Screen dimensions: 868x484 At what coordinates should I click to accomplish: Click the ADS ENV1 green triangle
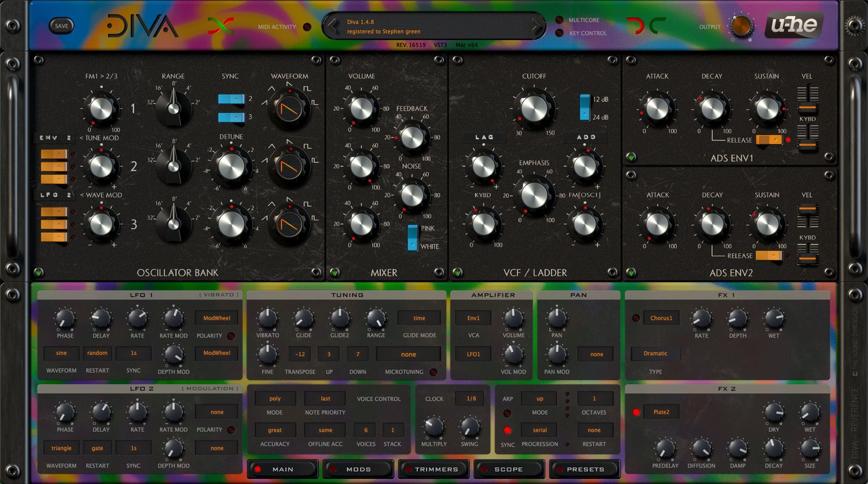click(631, 157)
